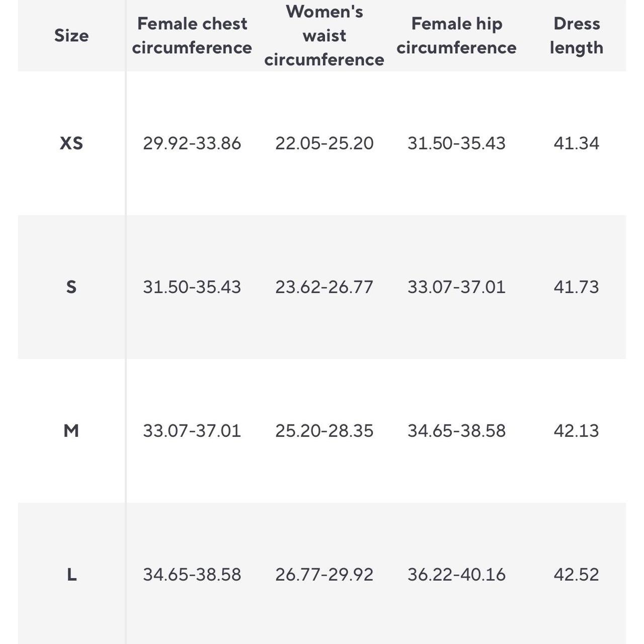The image size is (644, 644).
Task: Select S dress length 41.73
Action: [x=576, y=287]
